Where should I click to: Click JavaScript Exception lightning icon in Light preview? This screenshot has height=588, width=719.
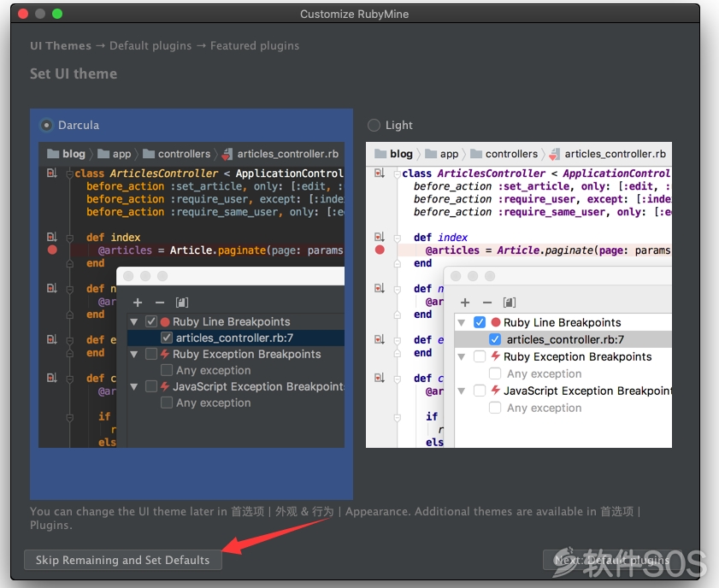(495, 391)
